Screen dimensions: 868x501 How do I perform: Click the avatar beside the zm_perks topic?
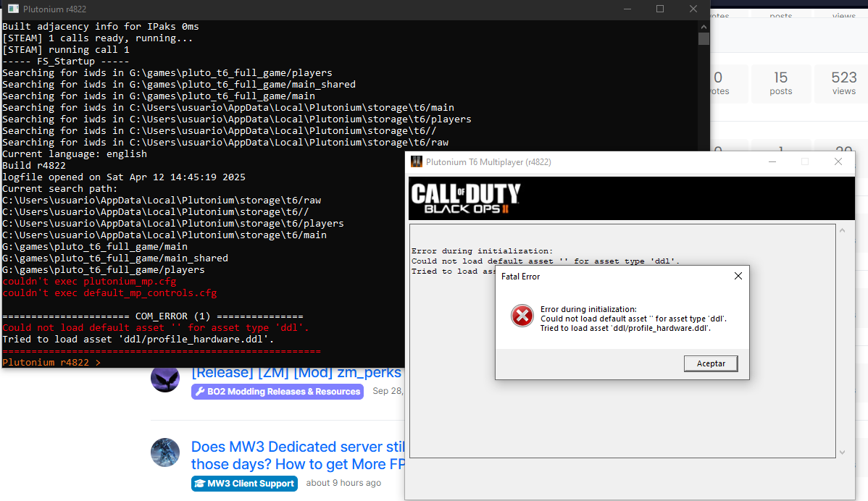(x=165, y=379)
